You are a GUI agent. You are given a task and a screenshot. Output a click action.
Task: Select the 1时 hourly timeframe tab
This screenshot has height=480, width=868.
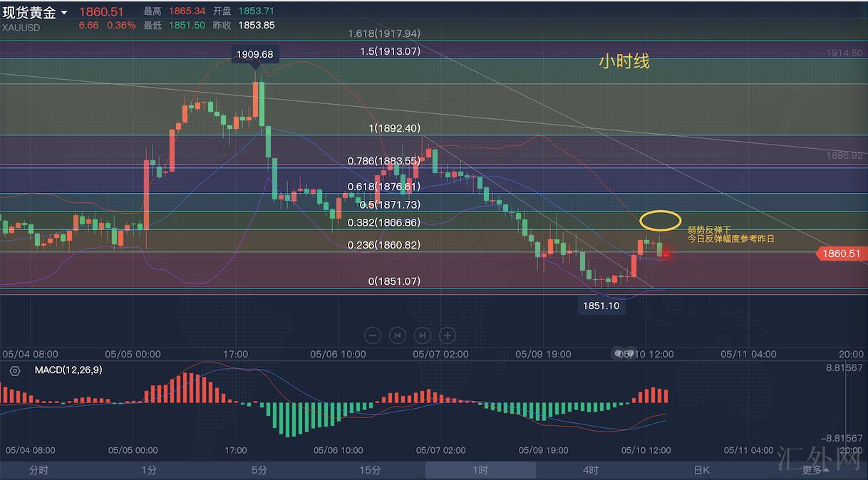(480, 470)
